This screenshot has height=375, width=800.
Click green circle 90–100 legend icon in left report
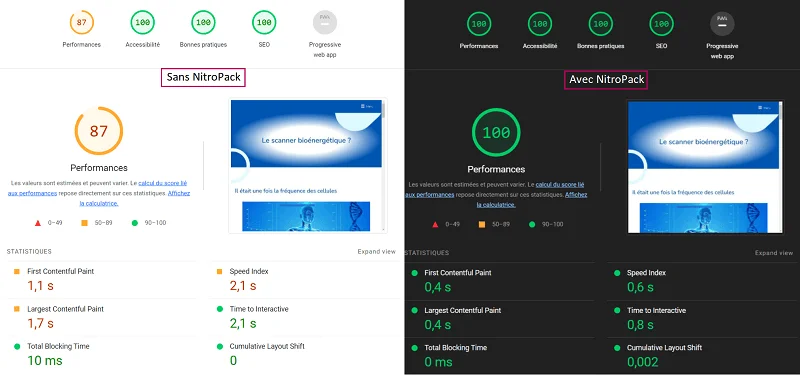pyautogui.click(x=135, y=223)
